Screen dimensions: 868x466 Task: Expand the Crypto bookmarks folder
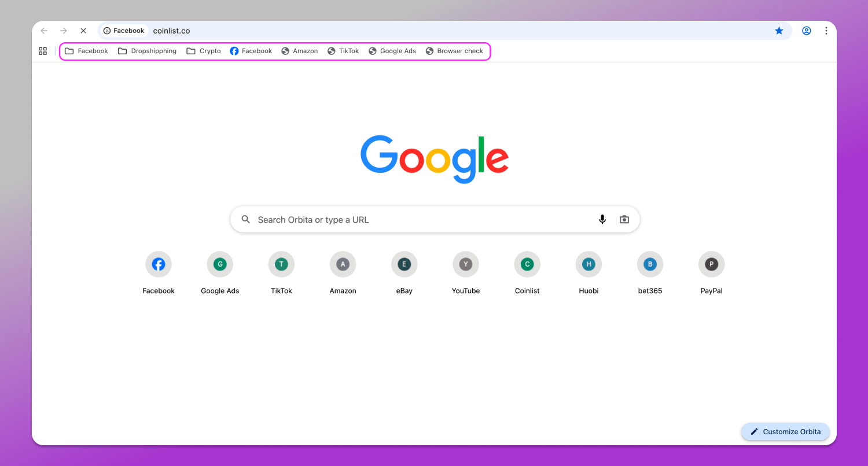[204, 51]
